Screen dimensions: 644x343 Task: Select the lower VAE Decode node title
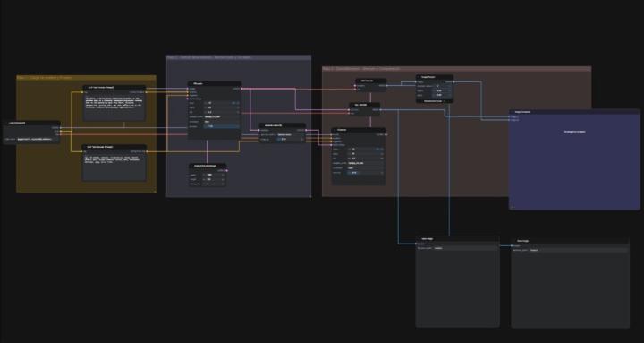pyautogui.click(x=360, y=105)
